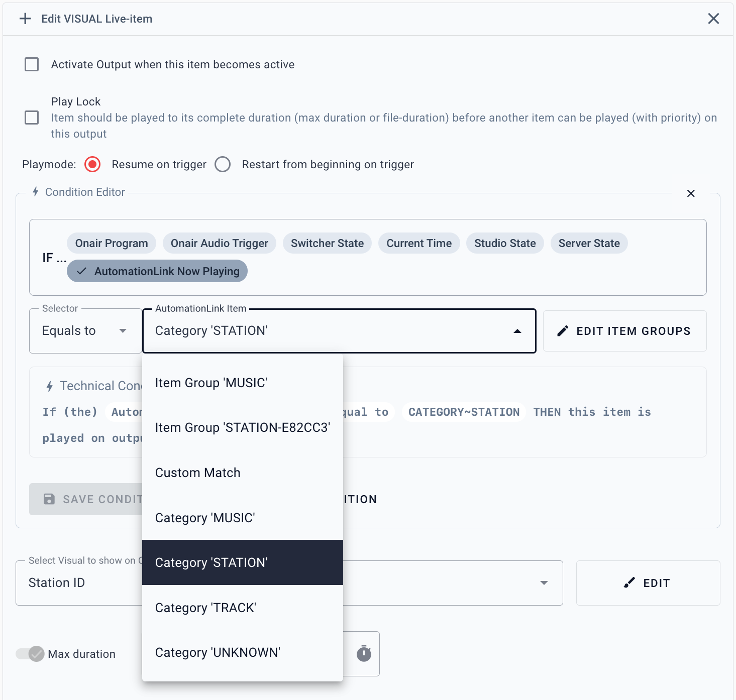Toggle the Max duration switch
736x700 pixels.
[x=31, y=653]
